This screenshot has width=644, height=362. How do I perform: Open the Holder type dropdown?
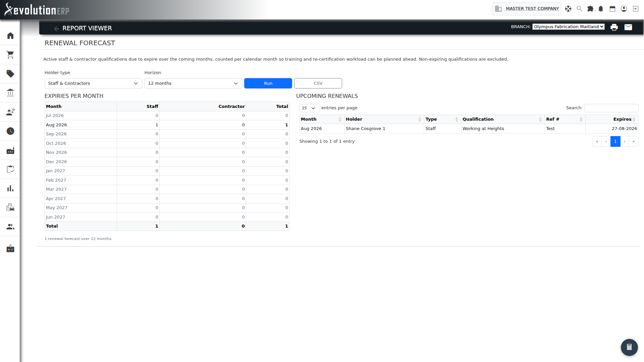pos(93,83)
